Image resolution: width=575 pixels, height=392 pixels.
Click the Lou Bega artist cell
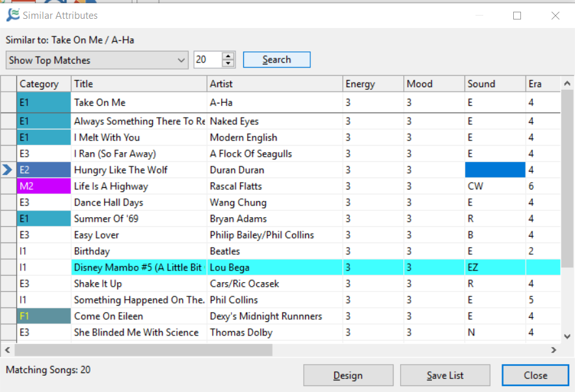(274, 267)
